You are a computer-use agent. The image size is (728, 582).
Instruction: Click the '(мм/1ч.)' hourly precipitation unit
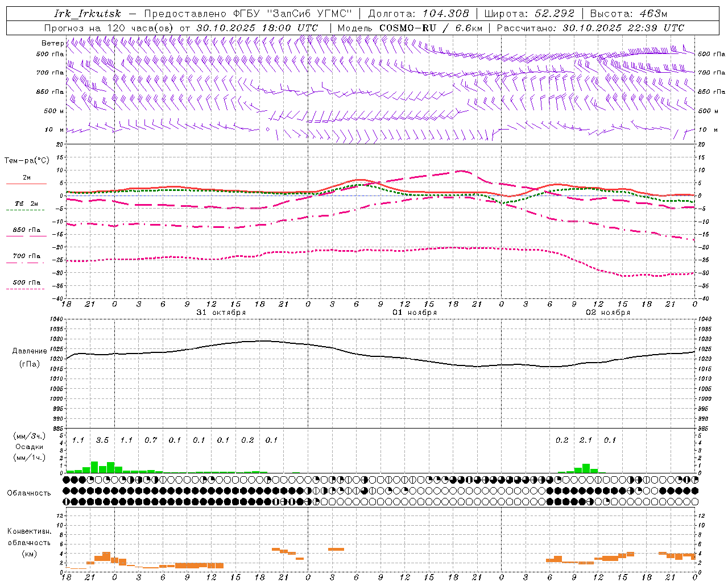(x=29, y=458)
